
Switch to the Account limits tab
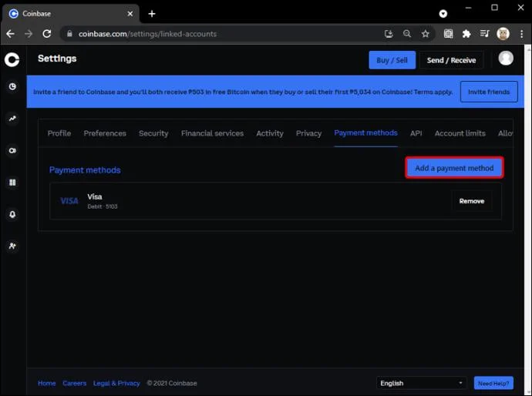click(x=460, y=133)
